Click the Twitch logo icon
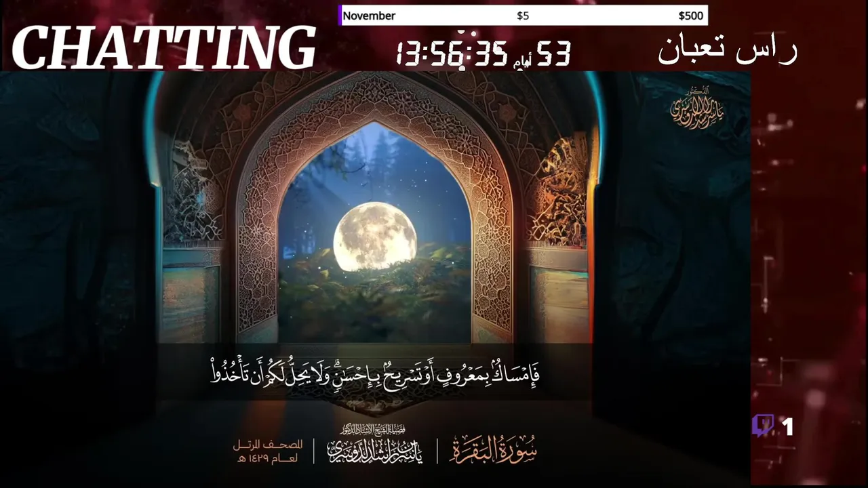868x488 pixels. (x=763, y=426)
